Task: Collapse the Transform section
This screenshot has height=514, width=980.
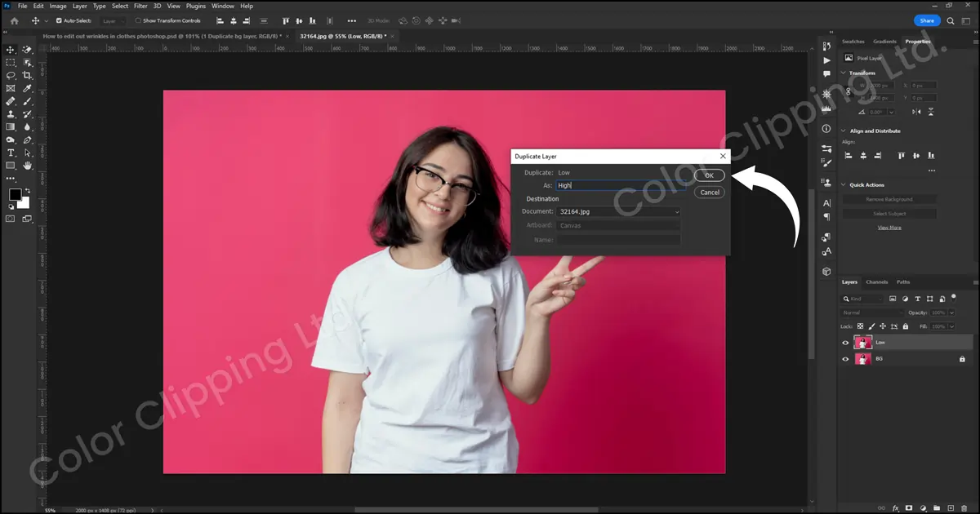Action: [x=844, y=73]
